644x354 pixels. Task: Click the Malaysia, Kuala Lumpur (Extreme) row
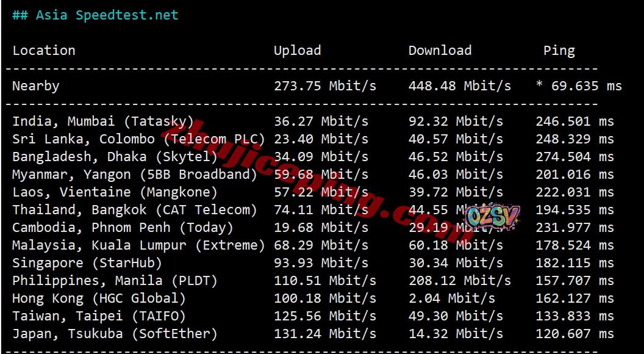[138, 245]
